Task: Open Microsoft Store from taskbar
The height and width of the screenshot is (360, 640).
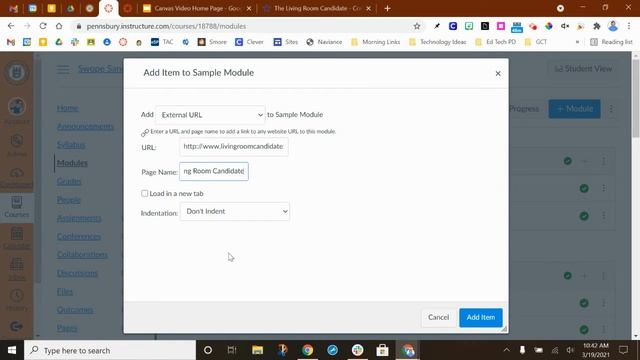Action: 382,350
